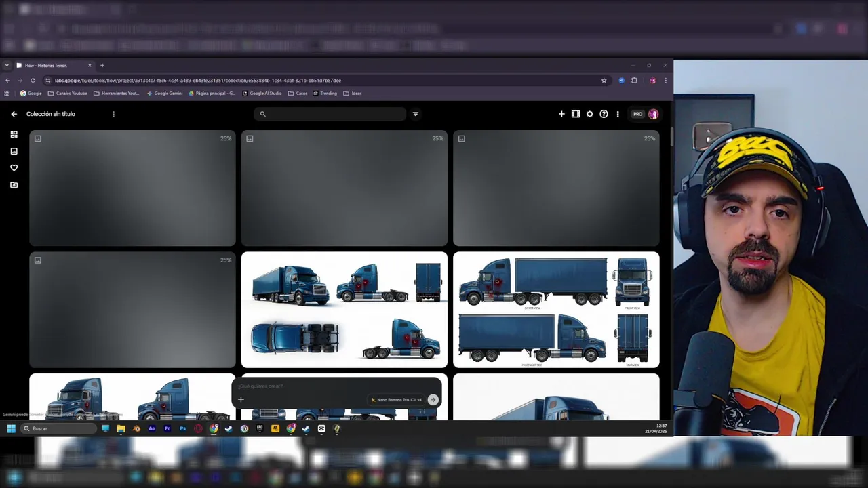Open the Chrome profile avatar
Screen dimensions: 868x488
click(x=652, y=80)
